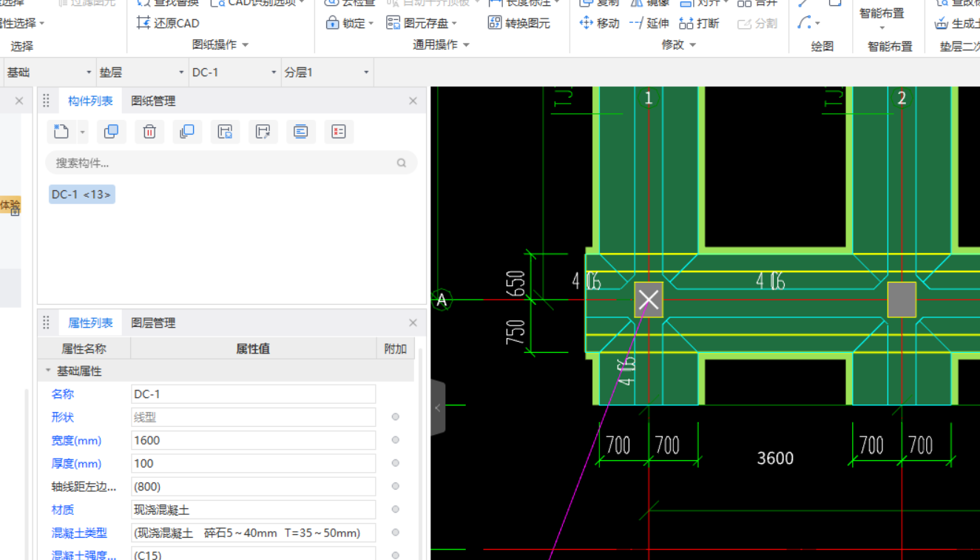Toggle the attach circle for 厚度(mm) row

[x=396, y=463]
